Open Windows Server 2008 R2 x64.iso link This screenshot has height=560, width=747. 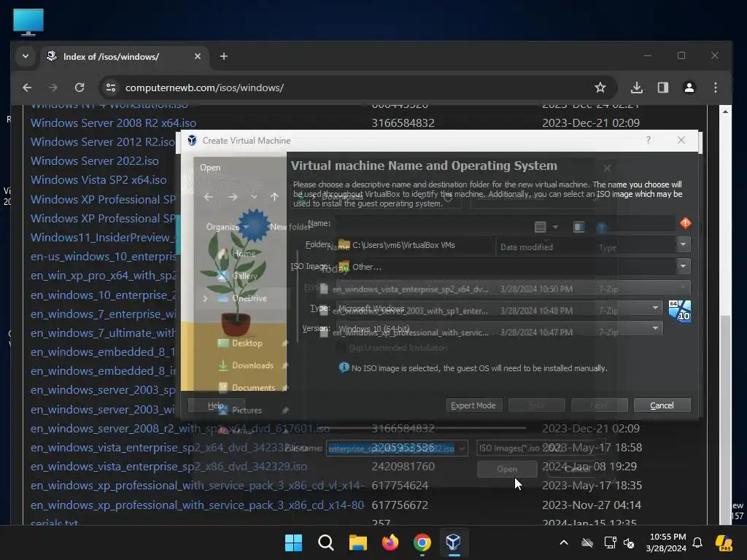point(113,122)
